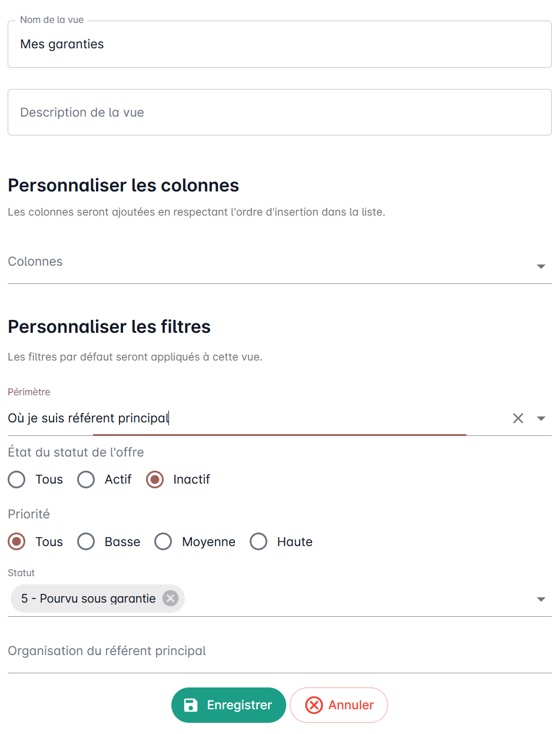This screenshot has height=734, width=560.
Task: Choose the 'Haute' priority option
Action: (259, 542)
